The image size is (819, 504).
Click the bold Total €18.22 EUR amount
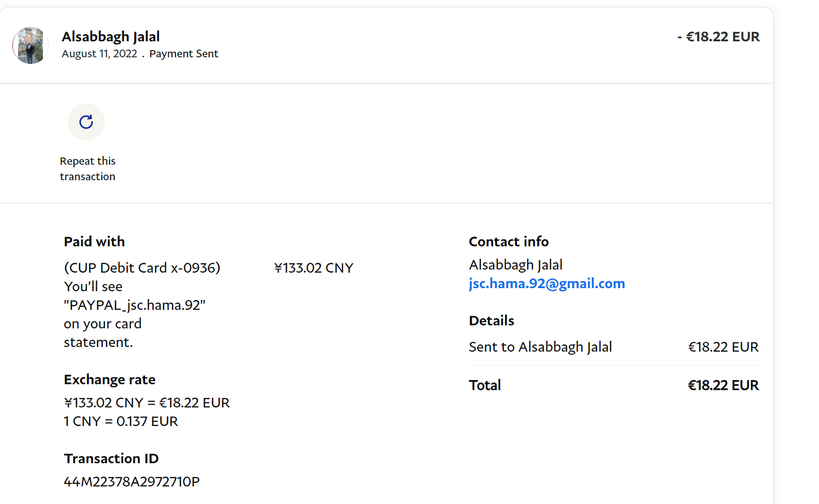(723, 385)
